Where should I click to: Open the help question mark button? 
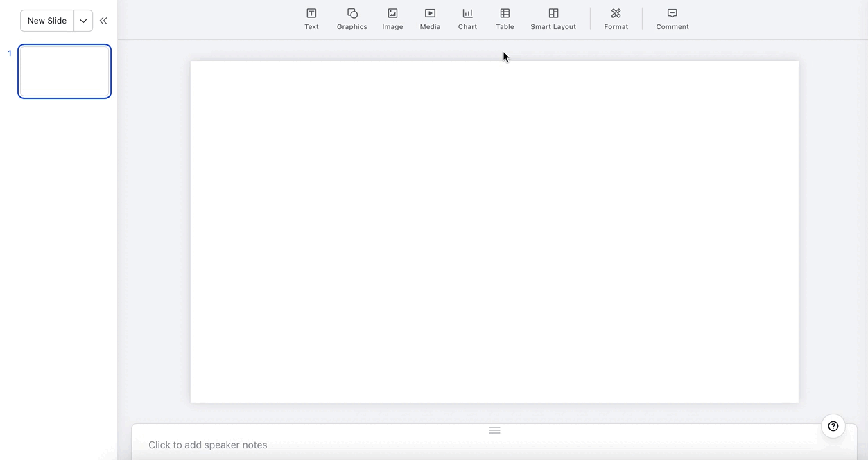(x=833, y=426)
